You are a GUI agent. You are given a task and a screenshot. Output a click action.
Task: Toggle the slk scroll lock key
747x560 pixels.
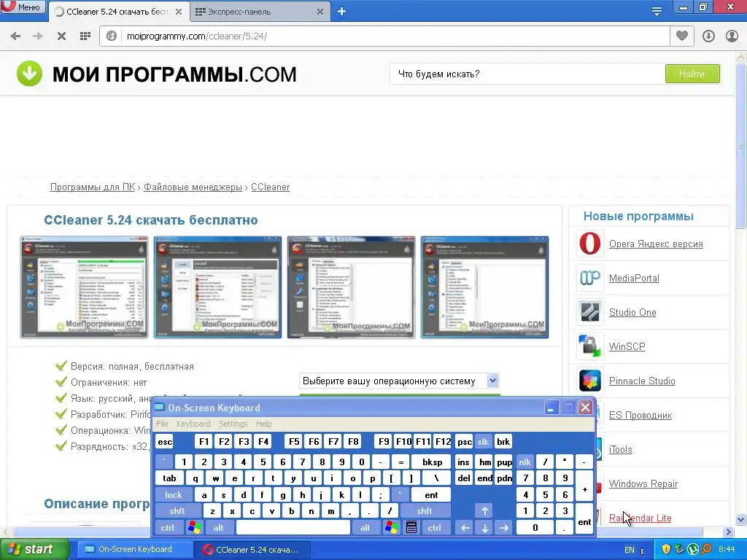click(483, 441)
